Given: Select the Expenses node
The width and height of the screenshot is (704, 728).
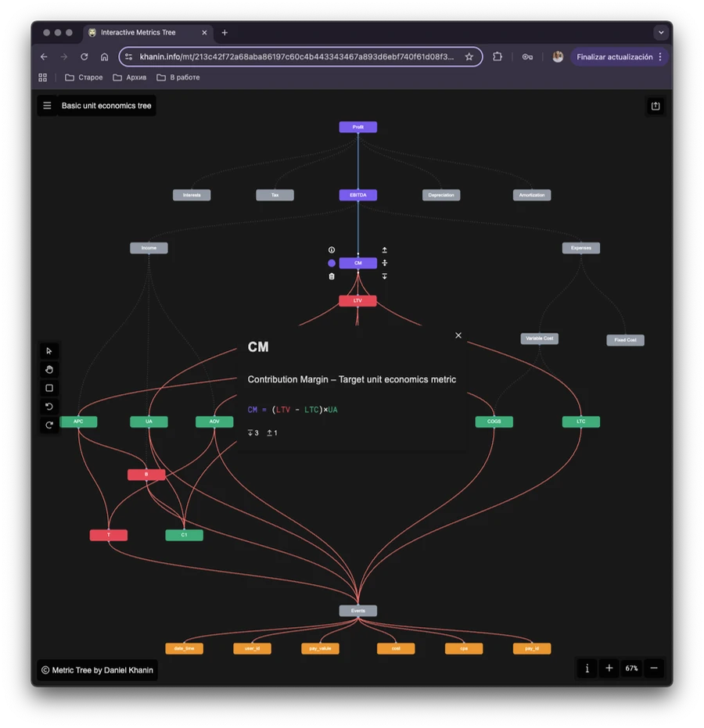Looking at the screenshot, I should tap(581, 248).
